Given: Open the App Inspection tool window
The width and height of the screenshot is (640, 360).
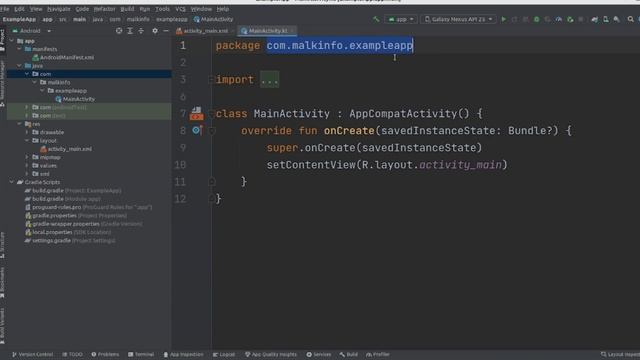Looking at the screenshot, I should click(183, 354).
